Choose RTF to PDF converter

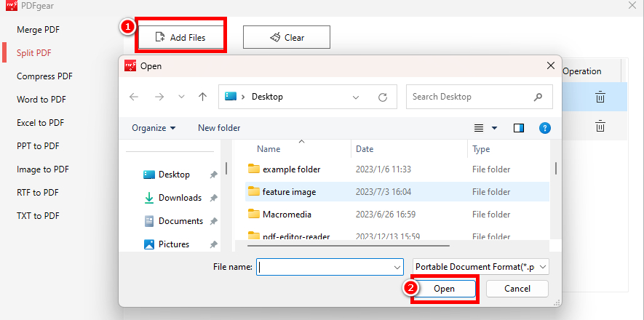pos(38,193)
